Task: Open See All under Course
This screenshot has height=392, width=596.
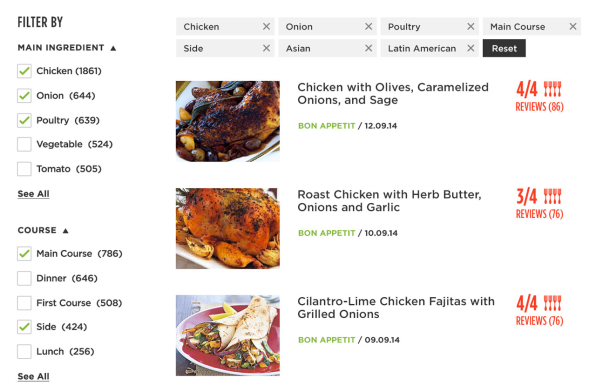Action: (x=33, y=376)
